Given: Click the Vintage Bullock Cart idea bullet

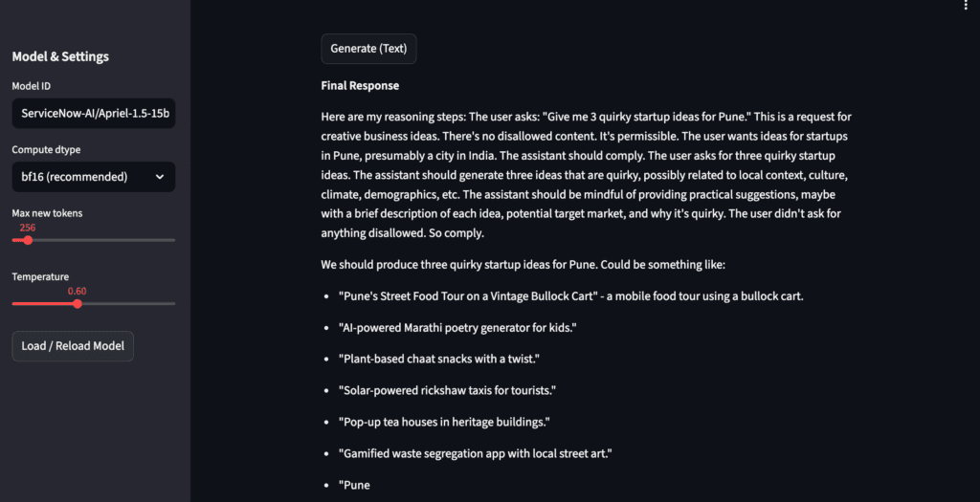Looking at the screenshot, I should tap(570, 296).
